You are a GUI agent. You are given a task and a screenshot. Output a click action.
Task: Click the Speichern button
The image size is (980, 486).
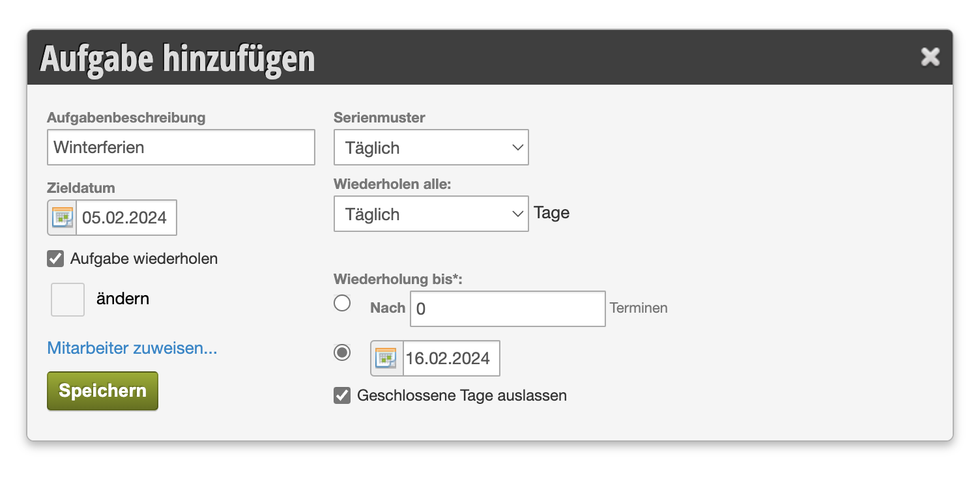pyautogui.click(x=103, y=391)
